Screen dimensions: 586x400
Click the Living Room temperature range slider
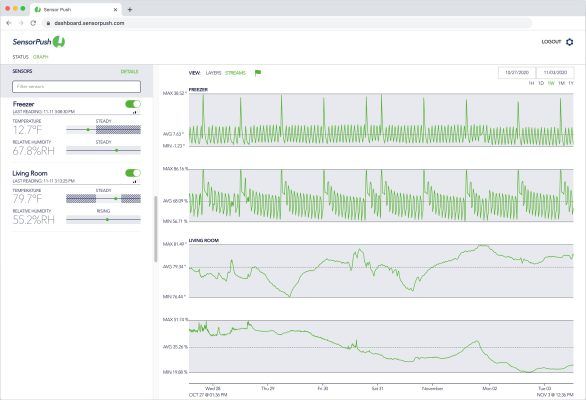[104, 199]
